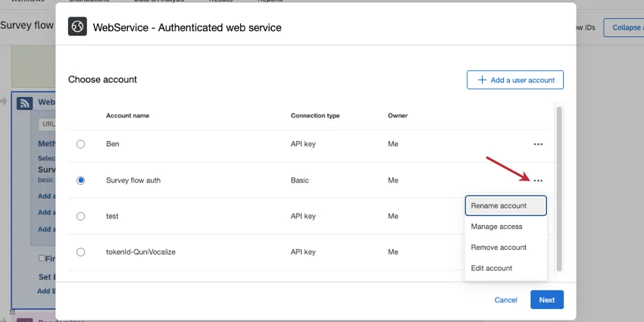
Task: Click the Collapse button behind the dialog
Action: tap(625, 27)
